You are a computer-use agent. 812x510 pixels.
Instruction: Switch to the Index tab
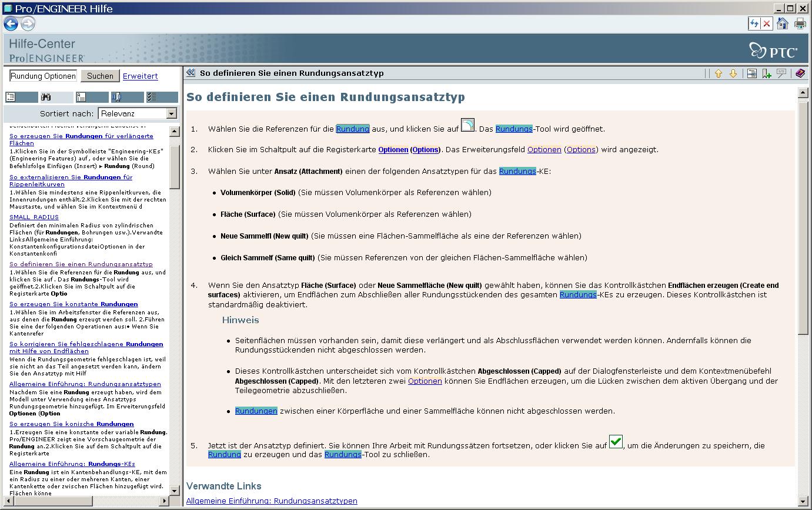(x=92, y=97)
